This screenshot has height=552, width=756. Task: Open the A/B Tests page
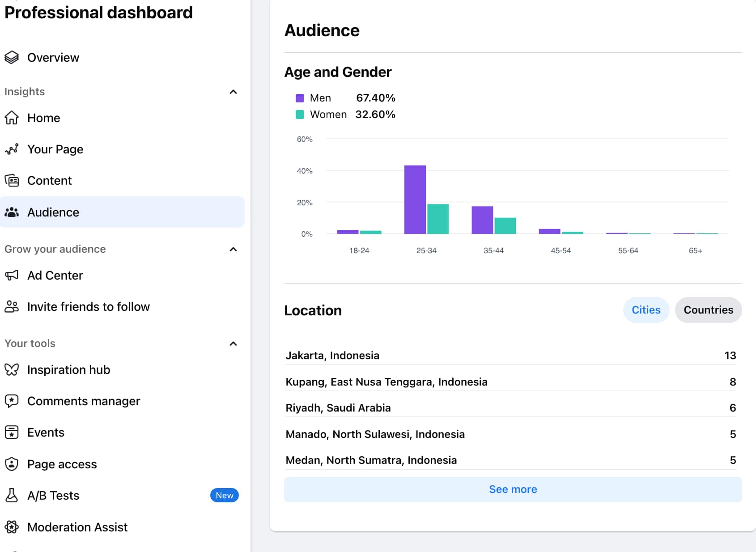53,495
